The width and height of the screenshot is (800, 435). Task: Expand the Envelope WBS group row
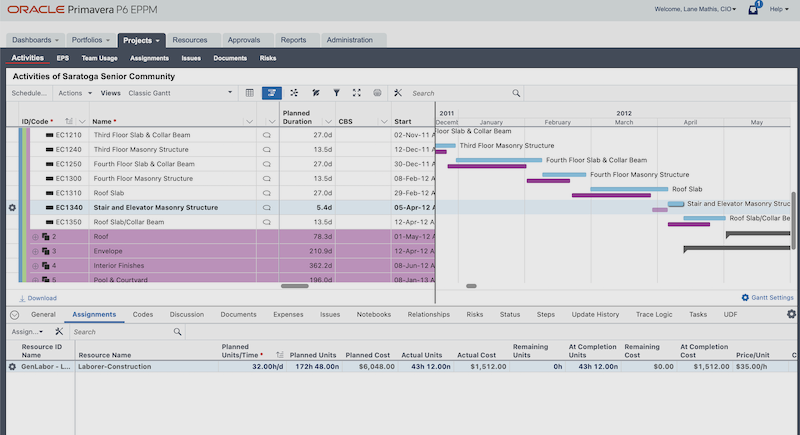pyautogui.click(x=35, y=251)
